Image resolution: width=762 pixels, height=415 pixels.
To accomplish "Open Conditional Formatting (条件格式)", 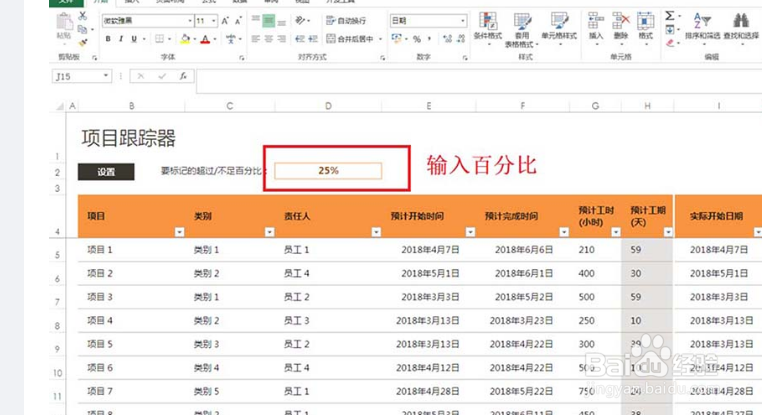I will 488,29.
